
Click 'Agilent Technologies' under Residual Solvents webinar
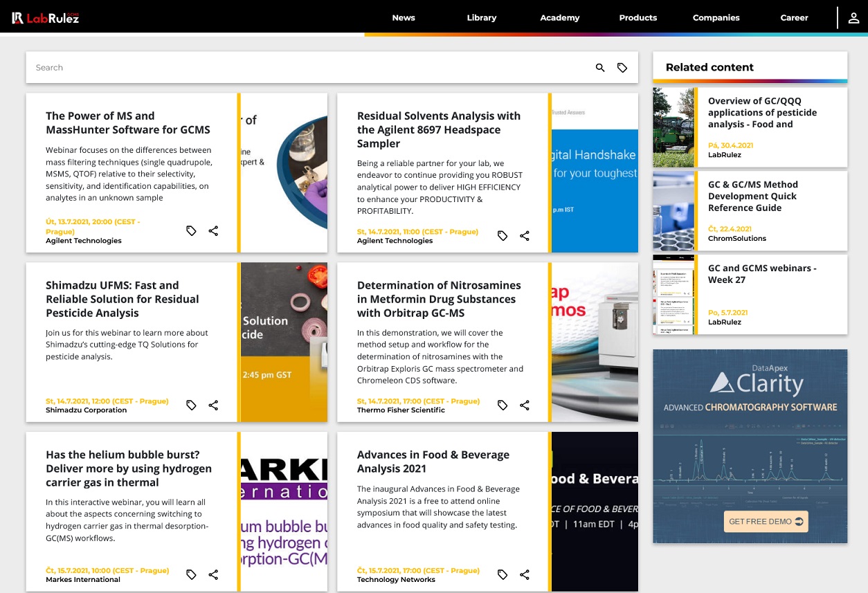[x=395, y=241]
